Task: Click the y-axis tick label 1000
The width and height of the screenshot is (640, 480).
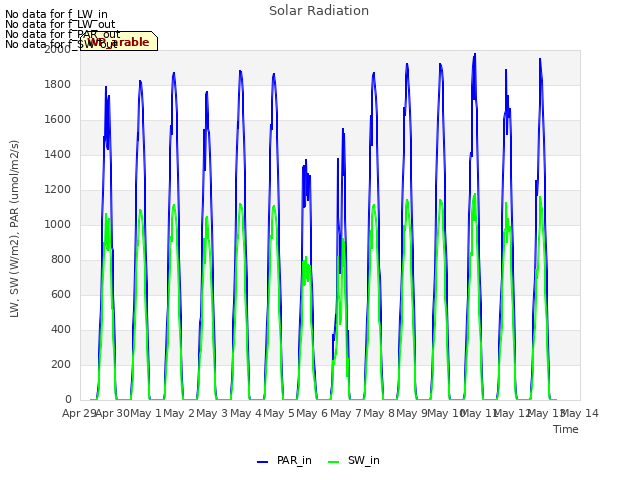Action: pos(58,224)
